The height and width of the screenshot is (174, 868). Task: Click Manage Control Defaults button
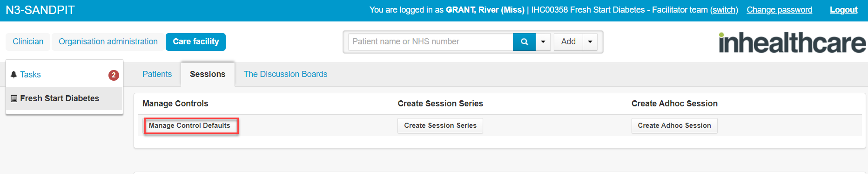coord(189,125)
